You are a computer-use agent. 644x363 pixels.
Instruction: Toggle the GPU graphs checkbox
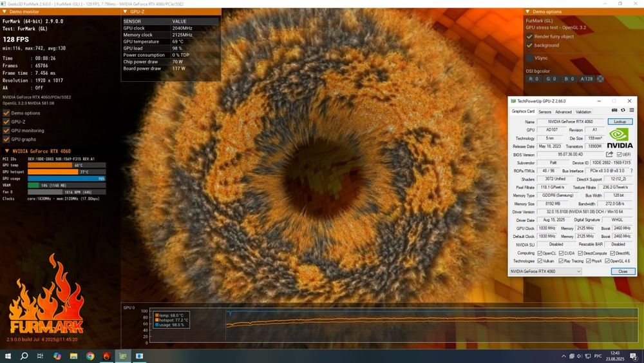pos(6,139)
